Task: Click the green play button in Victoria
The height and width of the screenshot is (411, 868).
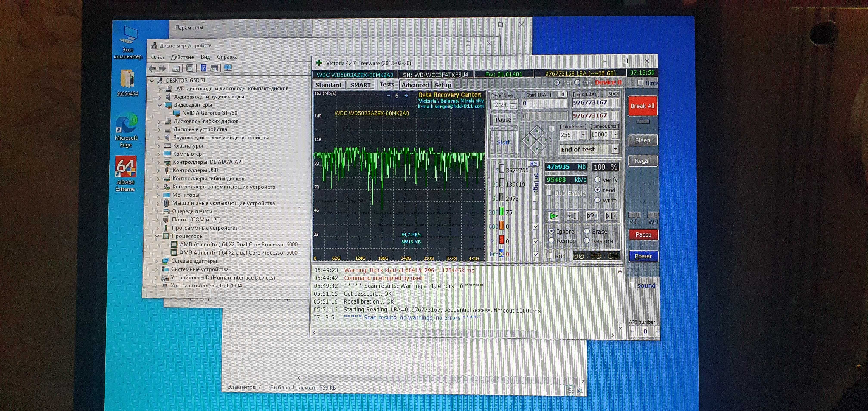Action: click(x=553, y=216)
